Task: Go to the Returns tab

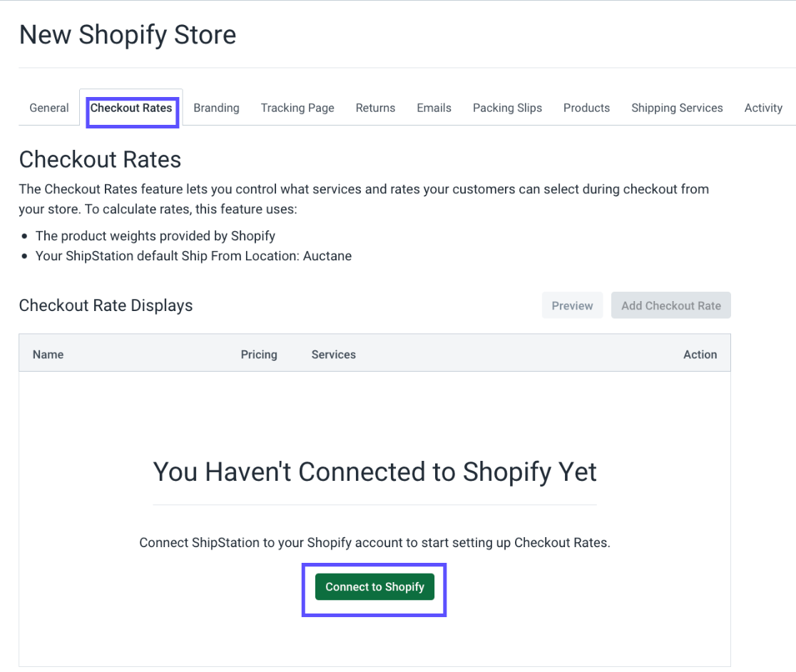Action: tap(375, 108)
